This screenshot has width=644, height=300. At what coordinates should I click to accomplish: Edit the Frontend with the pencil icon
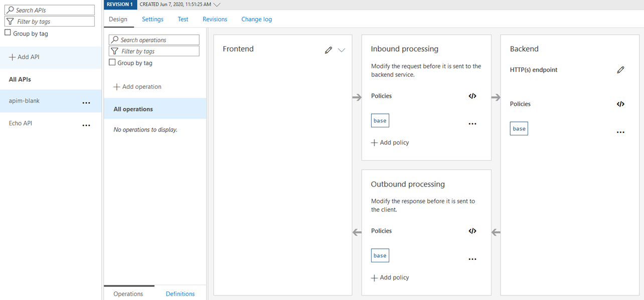click(329, 50)
